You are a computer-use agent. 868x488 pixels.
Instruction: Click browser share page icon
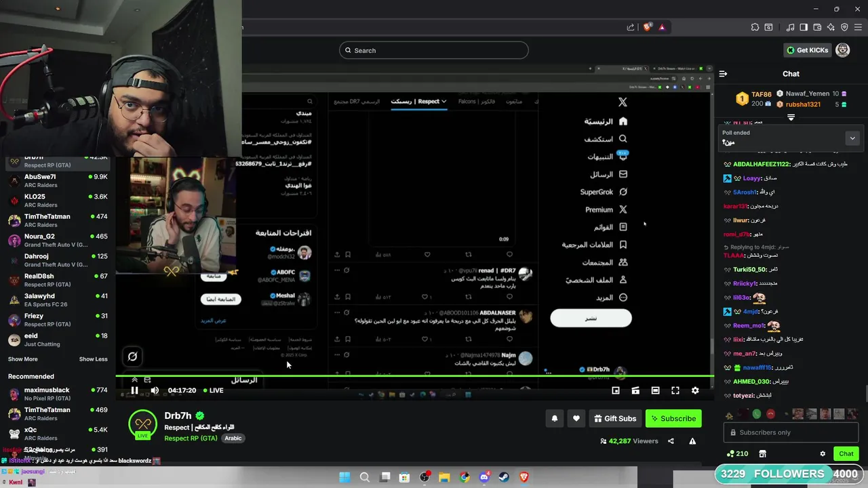(631, 27)
